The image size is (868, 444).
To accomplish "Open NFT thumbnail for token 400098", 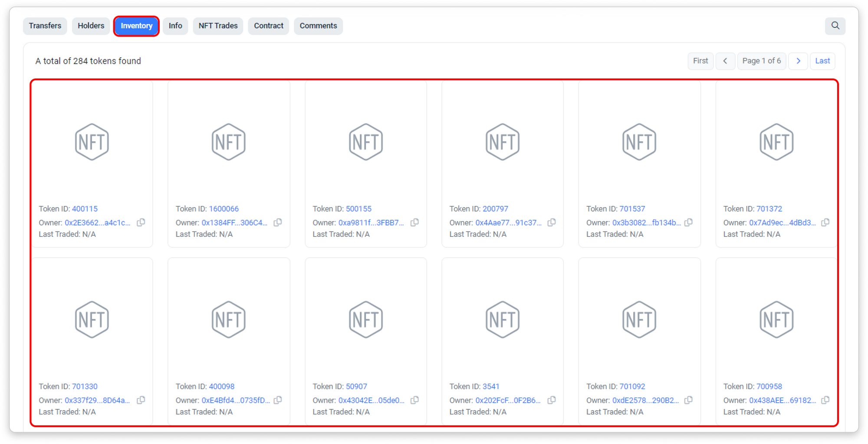I will [229, 320].
